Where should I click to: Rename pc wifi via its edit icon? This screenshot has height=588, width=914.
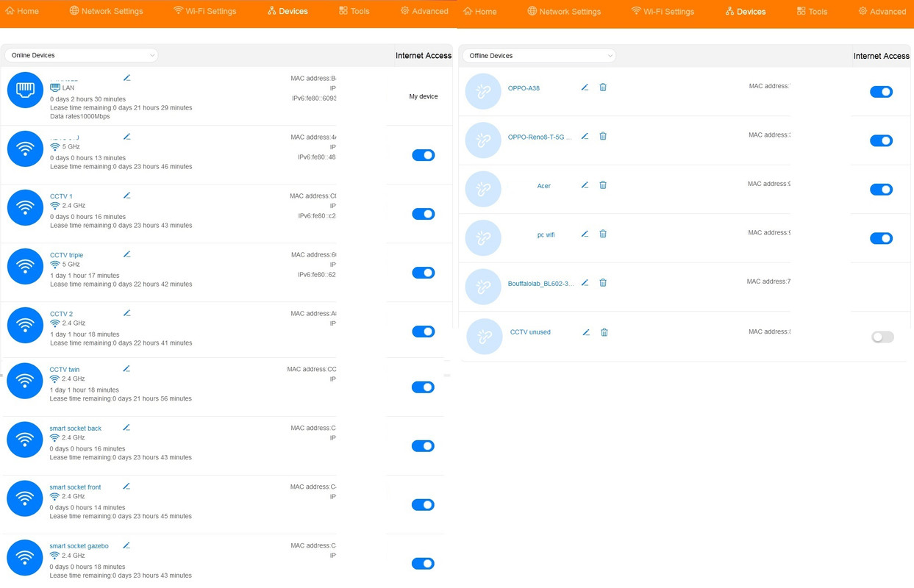[585, 234]
